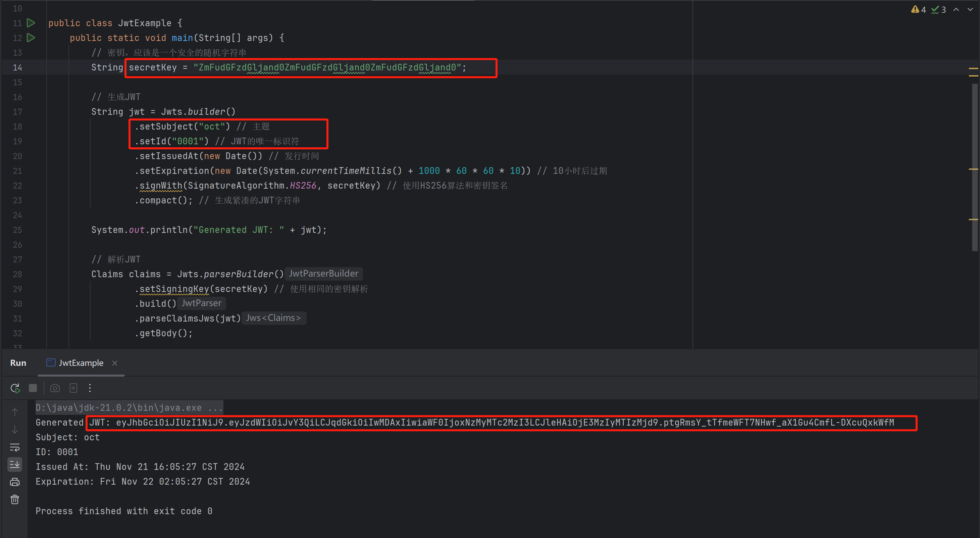Select the JwtExample run tab
Viewport: 980px width, 538px height.
coord(80,363)
